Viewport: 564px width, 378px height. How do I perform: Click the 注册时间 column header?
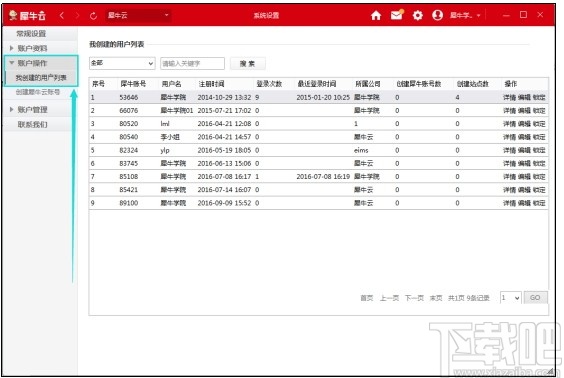(212, 84)
